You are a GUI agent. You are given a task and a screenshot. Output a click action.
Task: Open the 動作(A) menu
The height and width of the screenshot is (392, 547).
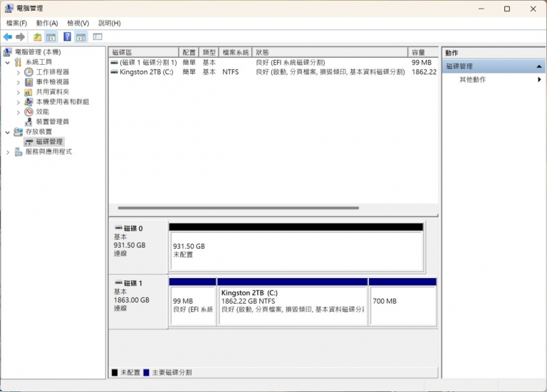click(x=47, y=23)
